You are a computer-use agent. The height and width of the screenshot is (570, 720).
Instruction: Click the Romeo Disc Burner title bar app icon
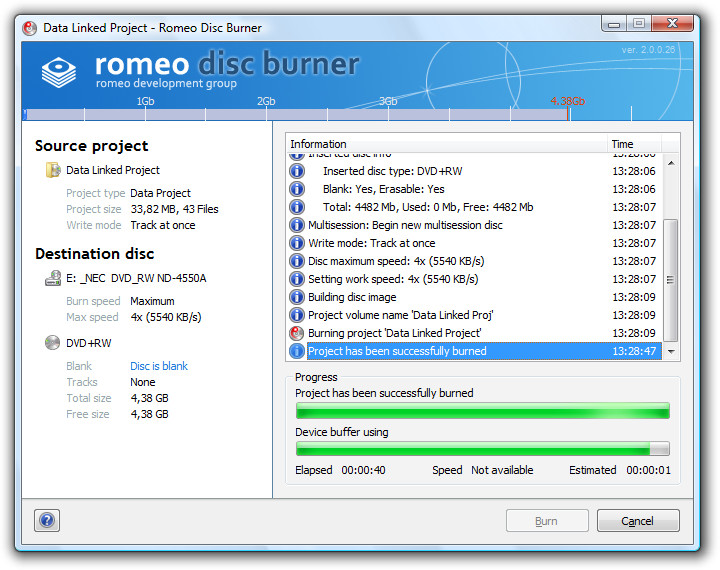click(30, 28)
